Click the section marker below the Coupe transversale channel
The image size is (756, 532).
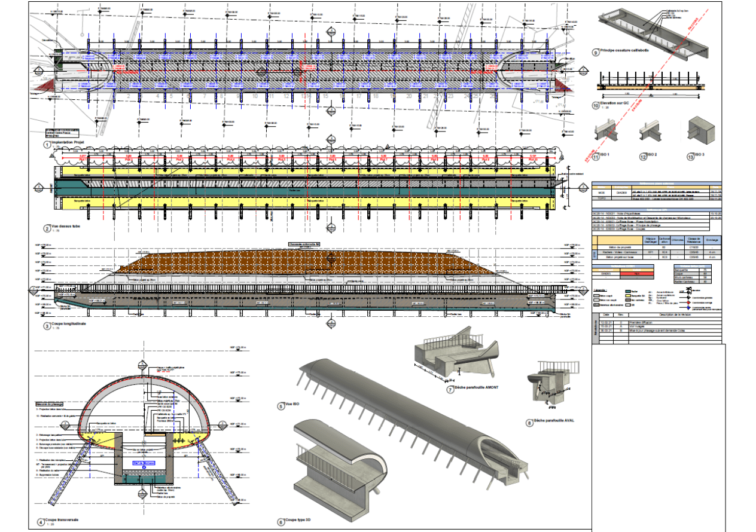tap(142, 494)
